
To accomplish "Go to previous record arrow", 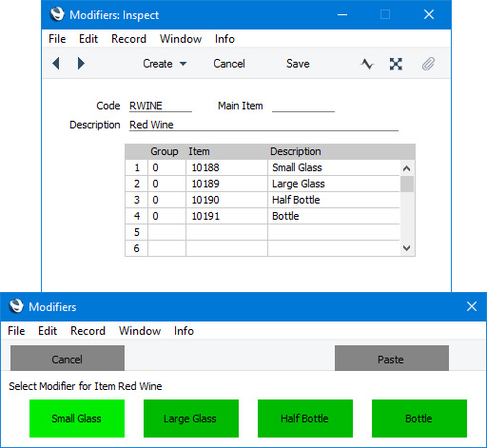I will click(56, 64).
